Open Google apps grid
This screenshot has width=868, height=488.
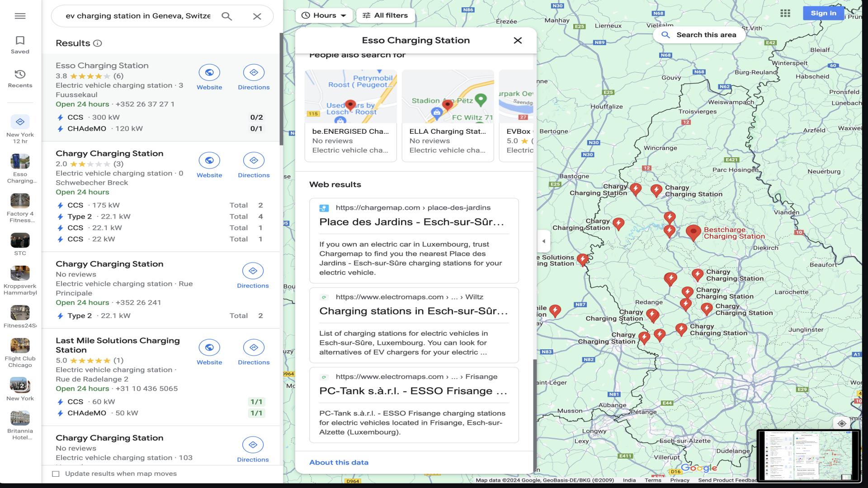785,14
